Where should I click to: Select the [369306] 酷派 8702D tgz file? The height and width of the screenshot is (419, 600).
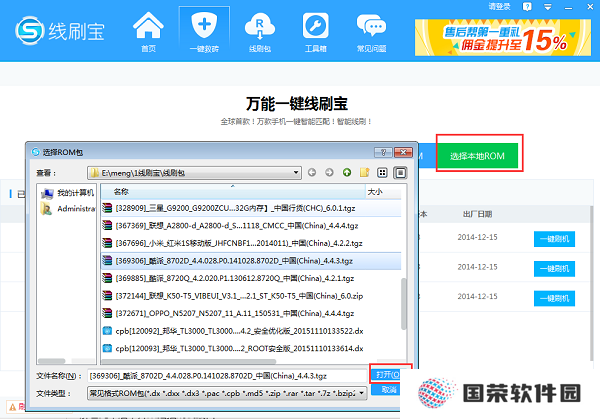[251, 261]
